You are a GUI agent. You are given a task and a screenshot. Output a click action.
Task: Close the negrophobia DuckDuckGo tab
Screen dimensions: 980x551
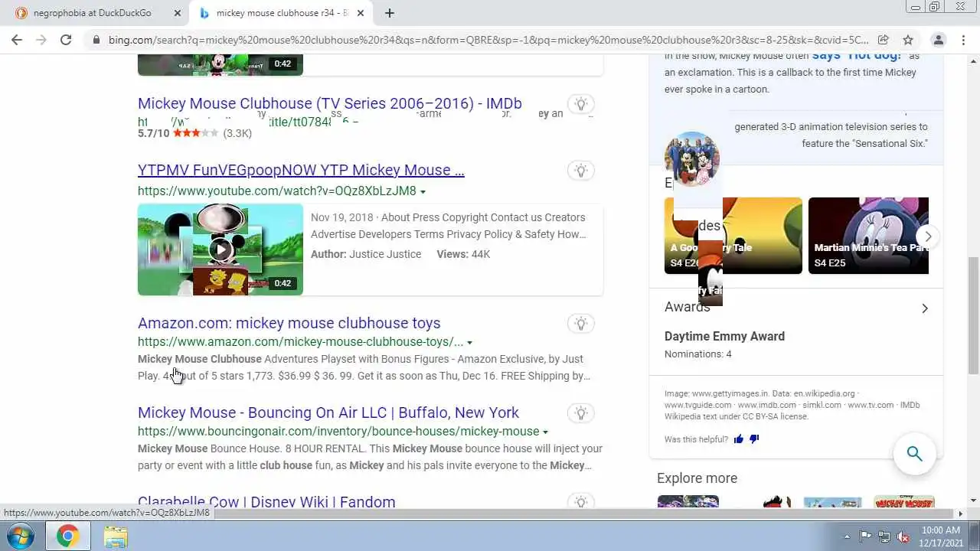(178, 13)
